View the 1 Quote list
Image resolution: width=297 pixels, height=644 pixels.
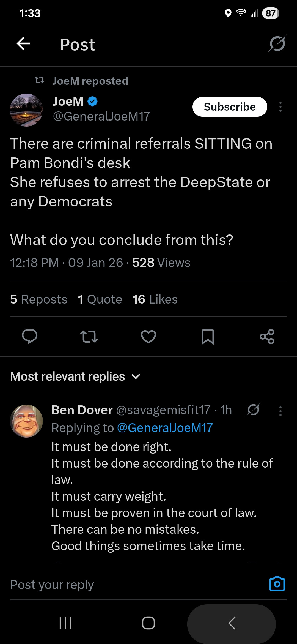pos(100,299)
